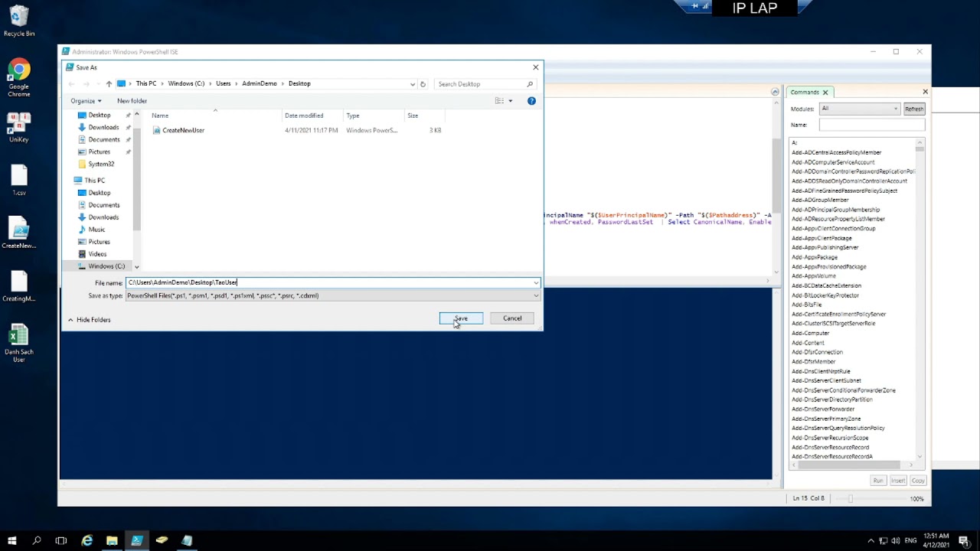Click the search magnifier icon in dialog
This screenshot has height=551, width=980.
point(530,84)
